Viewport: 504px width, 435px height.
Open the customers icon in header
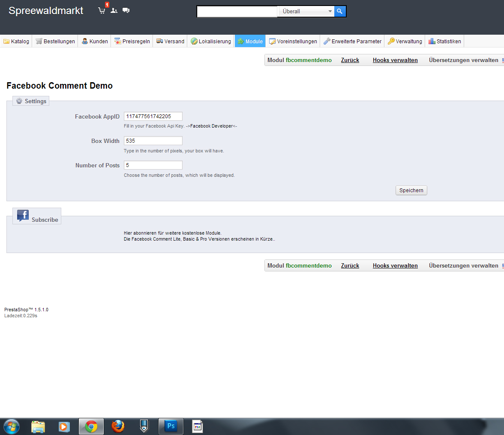pyautogui.click(x=114, y=10)
